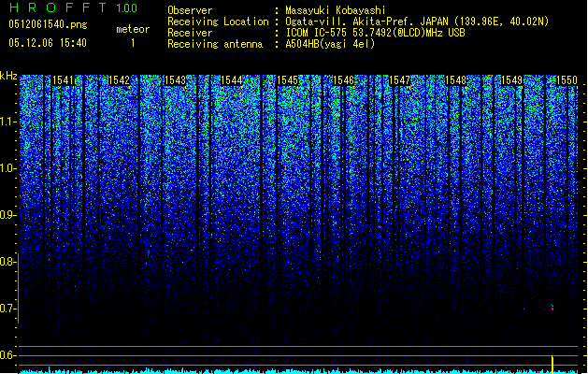Click the 'meteor' count label

click(x=133, y=29)
